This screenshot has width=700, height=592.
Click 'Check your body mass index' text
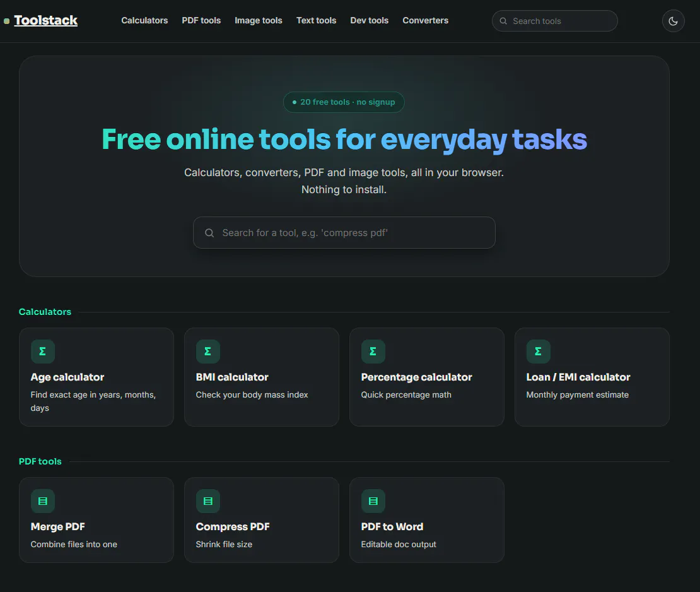tap(252, 395)
